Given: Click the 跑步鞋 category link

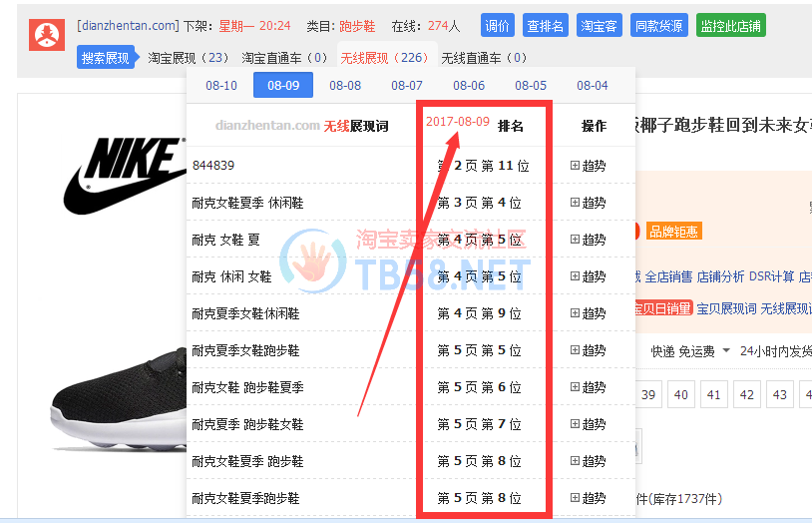Looking at the screenshot, I should click(x=357, y=26).
